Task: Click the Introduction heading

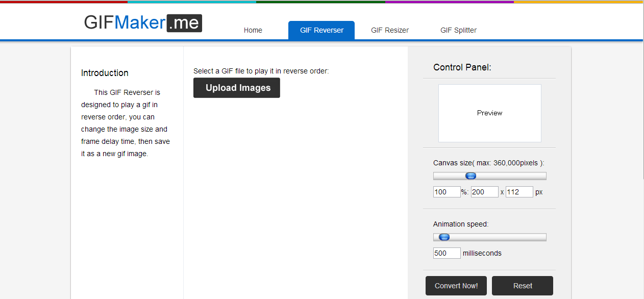Action: click(105, 73)
